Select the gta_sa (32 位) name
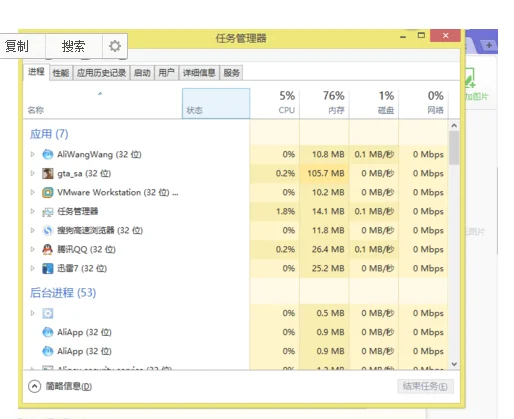 (x=84, y=173)
